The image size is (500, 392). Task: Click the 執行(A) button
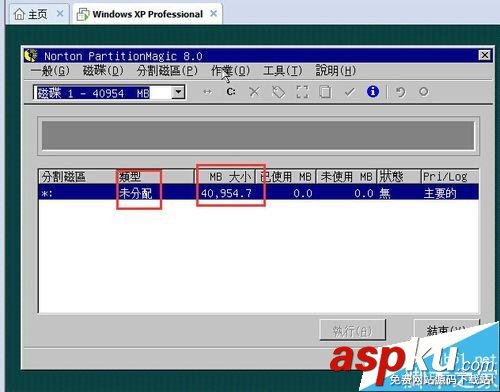click(x=352, y=330)
